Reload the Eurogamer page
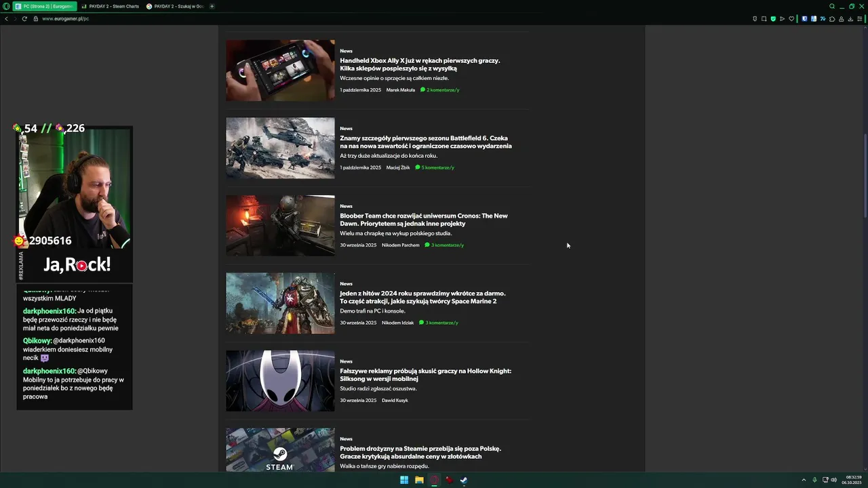This screenshot has height=488, width=868. click(x=24, y=18)
